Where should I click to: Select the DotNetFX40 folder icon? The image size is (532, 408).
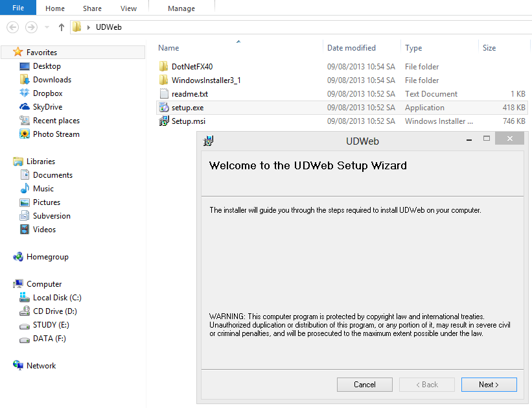[x=163, y=66]
